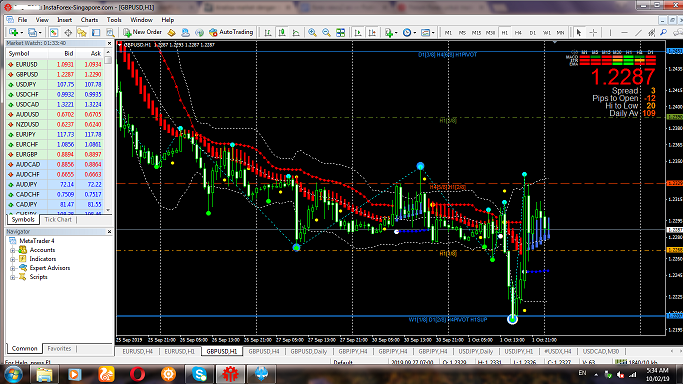Open the Templates toolbar icon
The image size is (683, 384).
coord(425,33)
